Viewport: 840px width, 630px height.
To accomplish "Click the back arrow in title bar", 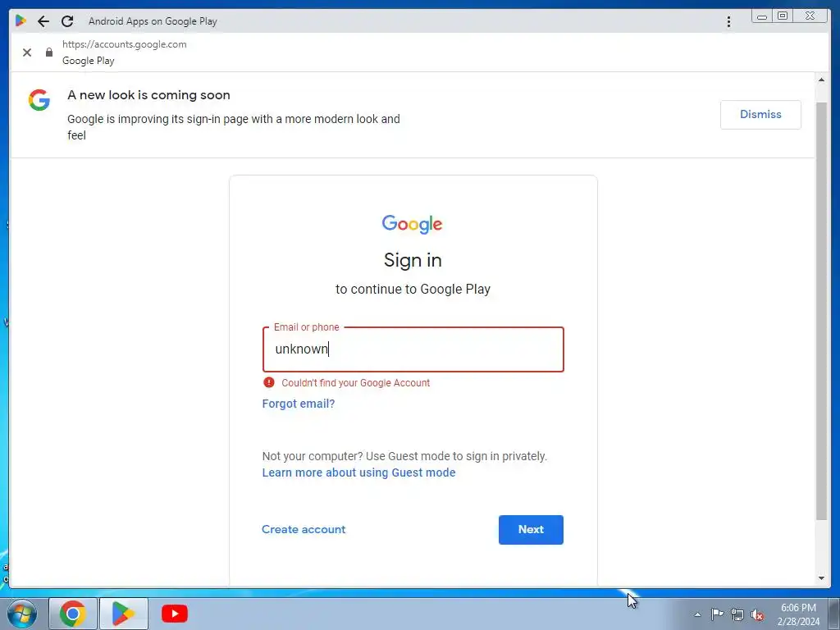I will click(43, 21).
